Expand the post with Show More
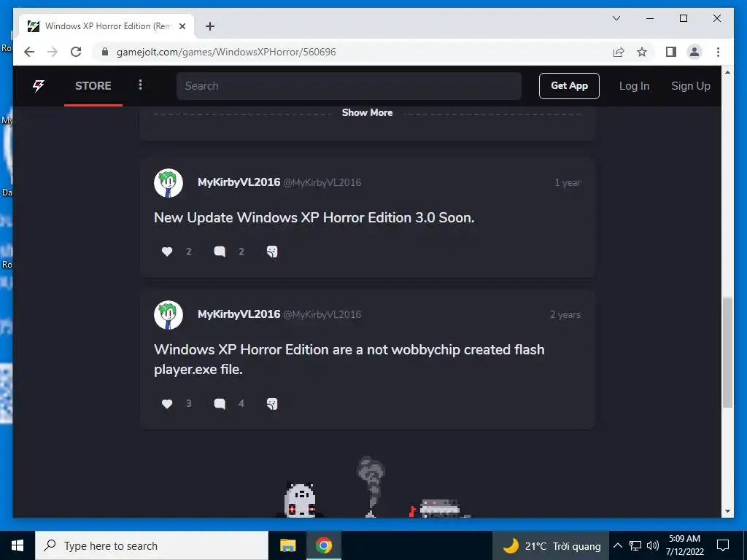747x560 pixels. pyautogui.click(x=368, y=113)
